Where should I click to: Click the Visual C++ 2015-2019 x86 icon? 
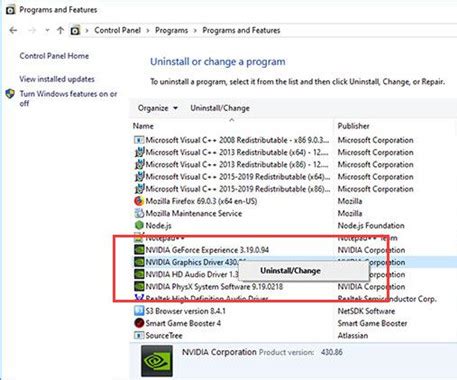[x=139, y=189]
